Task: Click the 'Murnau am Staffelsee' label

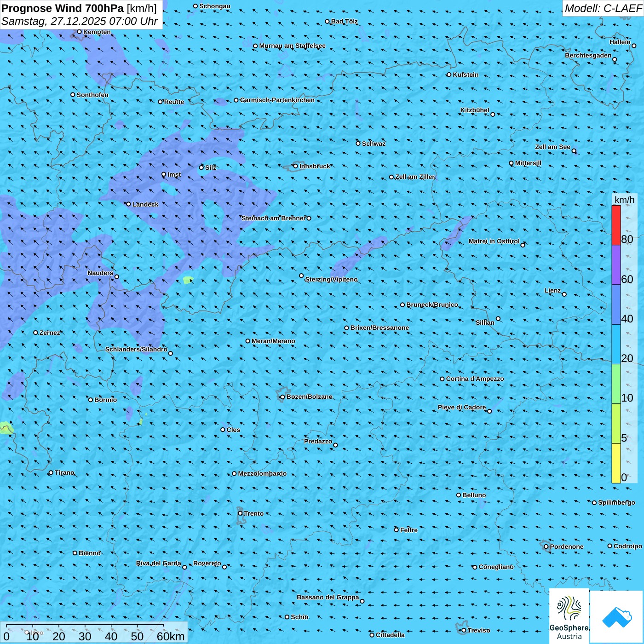Action: [x=292, y=46]
